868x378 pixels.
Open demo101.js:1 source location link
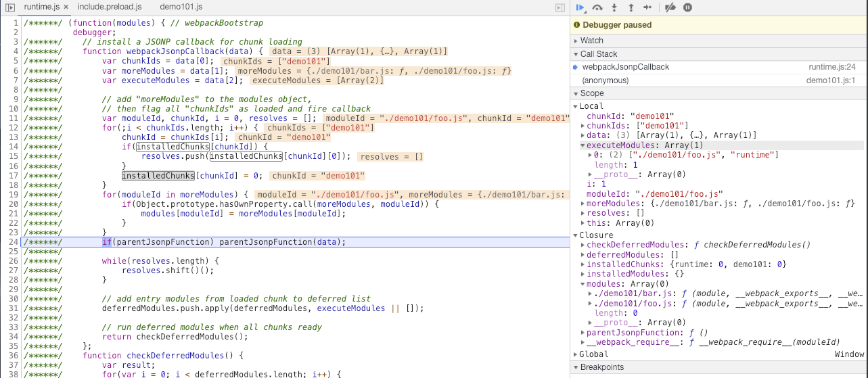[831, 80]
